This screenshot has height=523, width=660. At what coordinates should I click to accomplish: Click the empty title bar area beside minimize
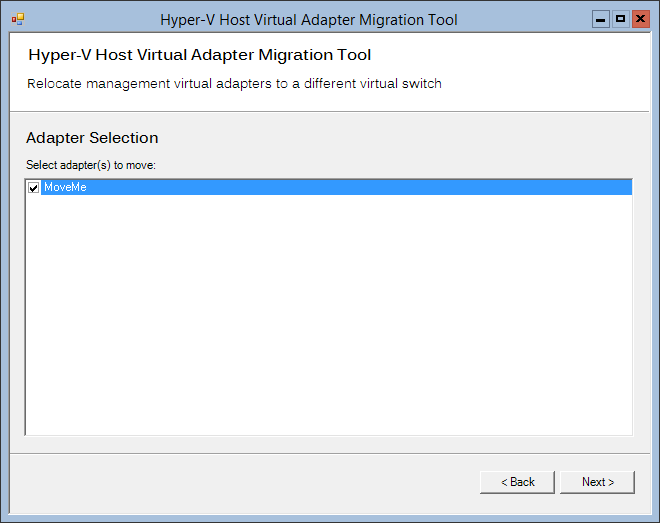(524, 19)
